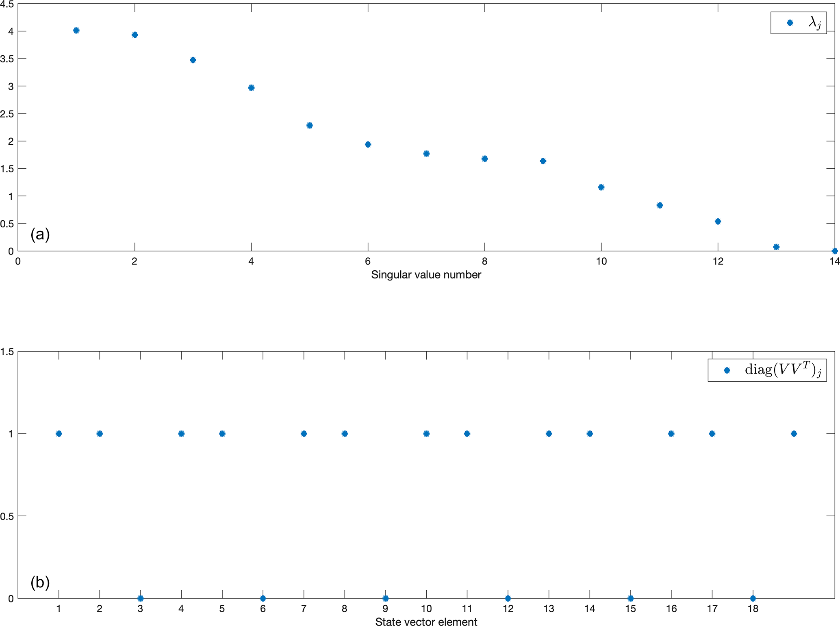The height and width of the screenshot is (626, 840).
Task: Select singular value point at number 10
Action: point(601,187)
